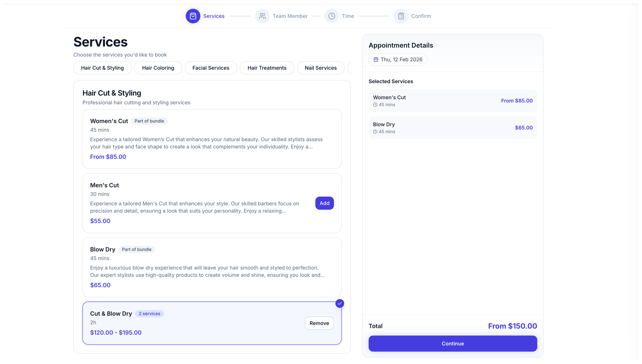This screenshot has width=642, height=364.
Task: Click Women's Cut in Selected Services
Action: pos(389,98)
